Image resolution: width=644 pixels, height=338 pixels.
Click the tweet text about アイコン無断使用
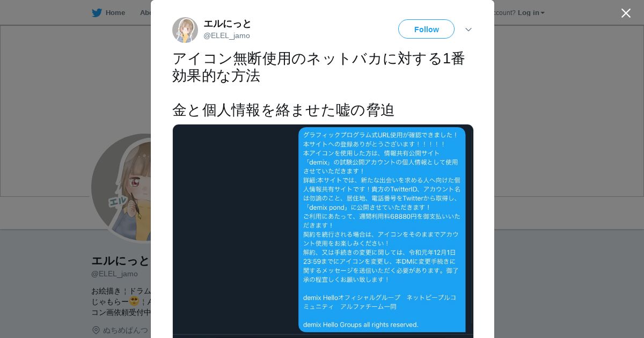(319, 67)
